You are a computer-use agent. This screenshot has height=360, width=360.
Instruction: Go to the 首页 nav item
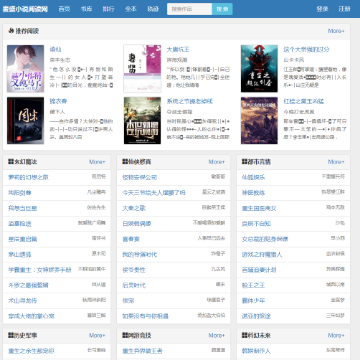tap(64, 9)
